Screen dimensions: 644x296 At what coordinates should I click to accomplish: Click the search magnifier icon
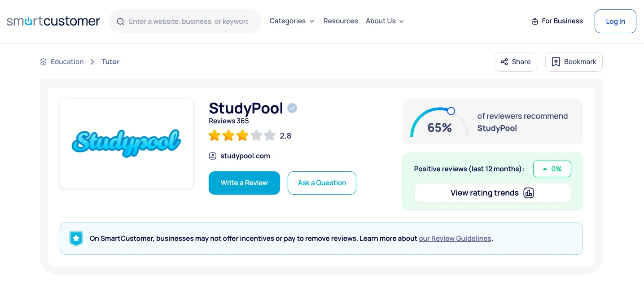click(x=120, y=22)
